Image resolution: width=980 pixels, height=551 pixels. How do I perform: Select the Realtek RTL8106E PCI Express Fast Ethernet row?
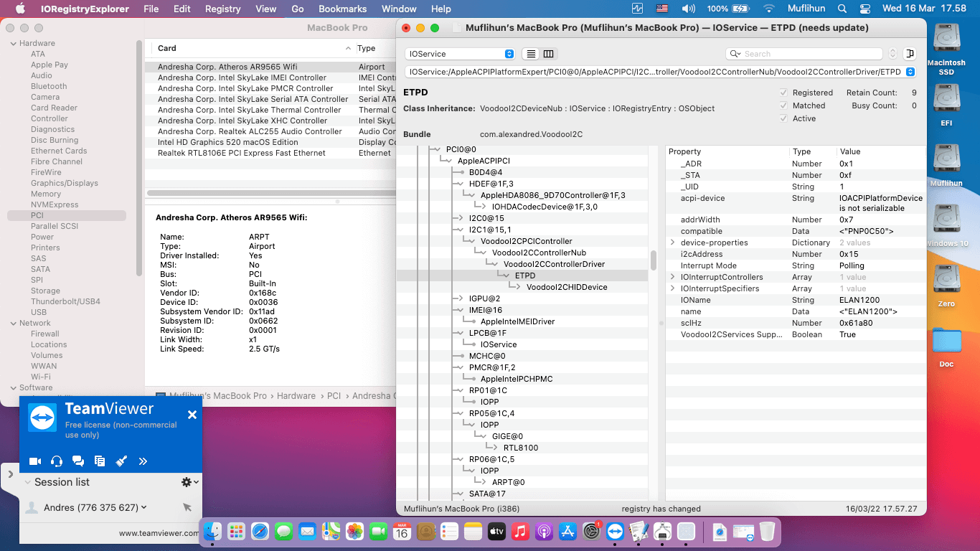point(271,153)
